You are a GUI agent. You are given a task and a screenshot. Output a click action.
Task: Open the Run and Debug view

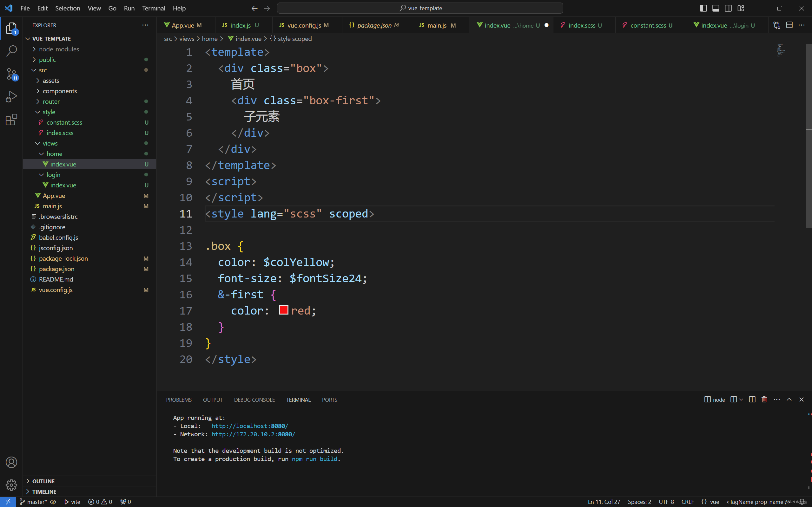(11, 97)
